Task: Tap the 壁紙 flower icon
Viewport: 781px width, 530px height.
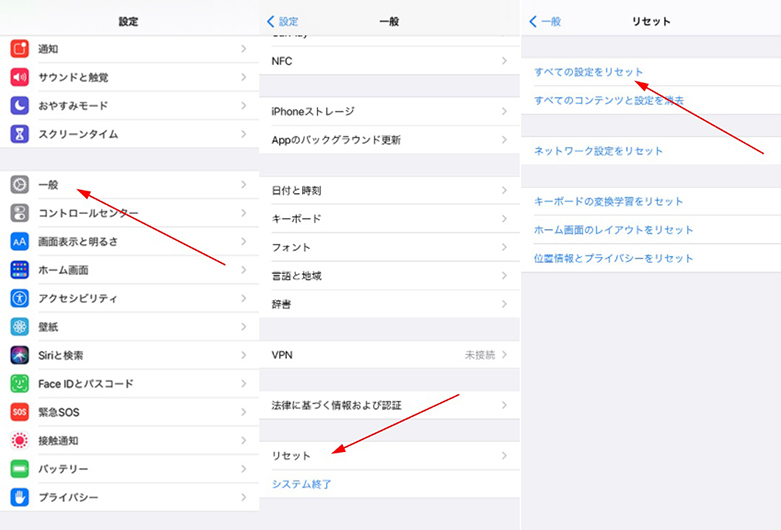Action: click(19, 327)
